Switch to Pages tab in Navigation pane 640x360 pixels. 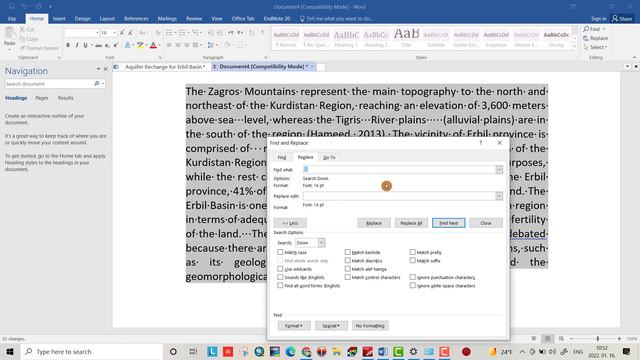click(42, 98)
